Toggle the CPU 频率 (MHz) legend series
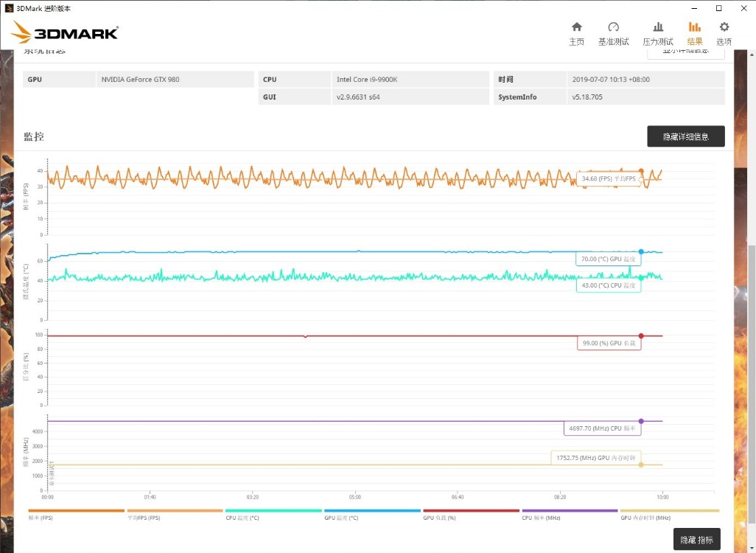The image size is (756, 553). (570, 515)
